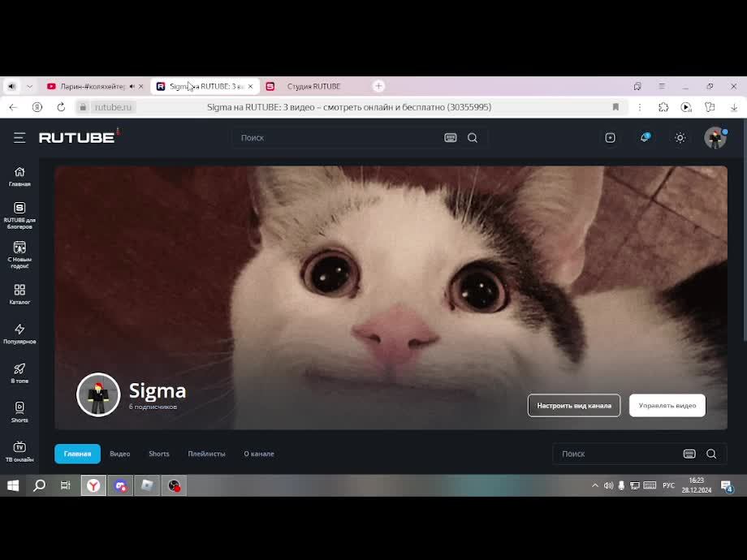747x560 pixels.
Task: Open the RUTUBE hamburger menu
Action: pos(19,138)
